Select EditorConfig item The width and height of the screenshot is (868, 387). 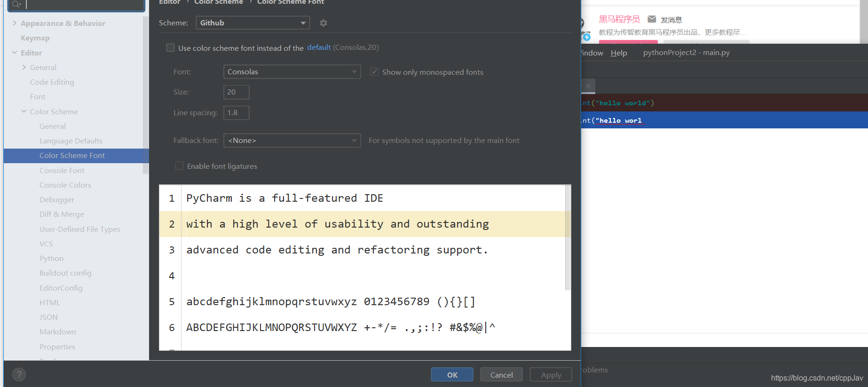pos(61,288)
